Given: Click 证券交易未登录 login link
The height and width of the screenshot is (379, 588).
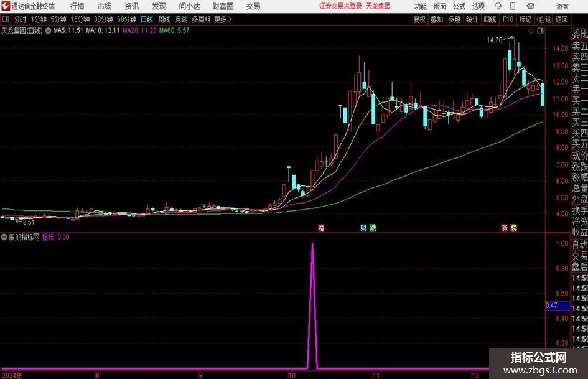Looking at the screenshot, I should 340,6.
